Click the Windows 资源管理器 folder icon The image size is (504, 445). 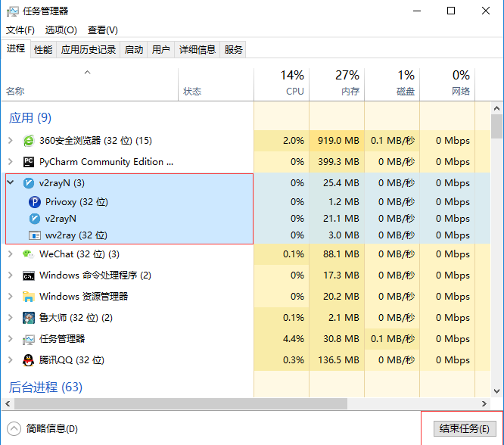[x=29, y=297]
